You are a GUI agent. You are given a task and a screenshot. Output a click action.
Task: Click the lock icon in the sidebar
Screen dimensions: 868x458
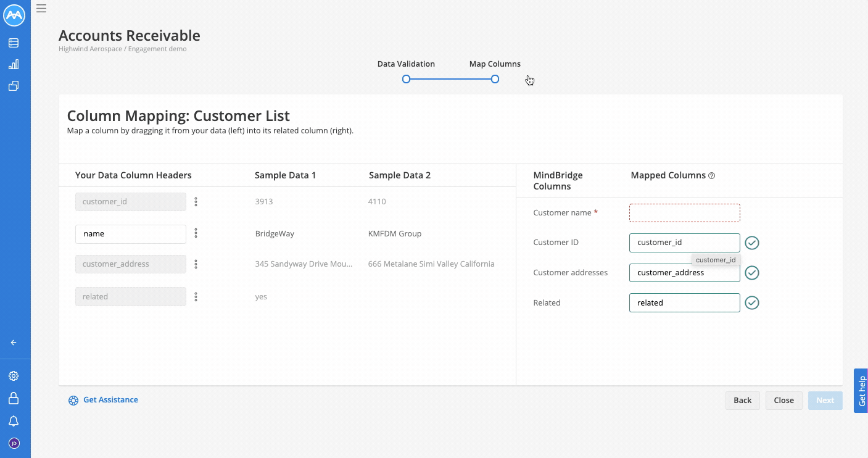click(14, 399)
